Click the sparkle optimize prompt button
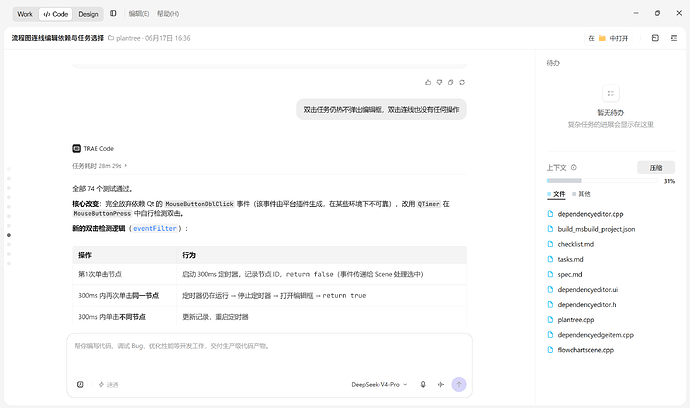Viewport: 690px width, 408px height. [108, 384]
